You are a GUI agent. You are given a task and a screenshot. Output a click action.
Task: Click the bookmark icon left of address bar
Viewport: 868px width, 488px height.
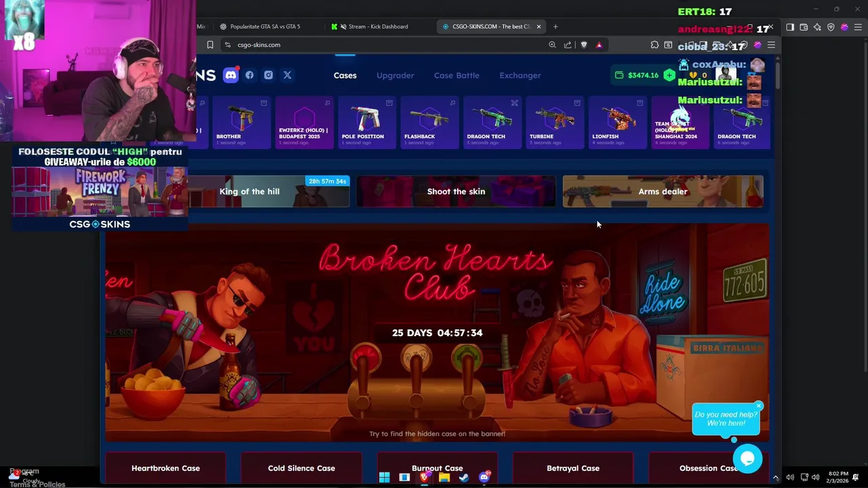pyautogui.click(x=210, y=45)
